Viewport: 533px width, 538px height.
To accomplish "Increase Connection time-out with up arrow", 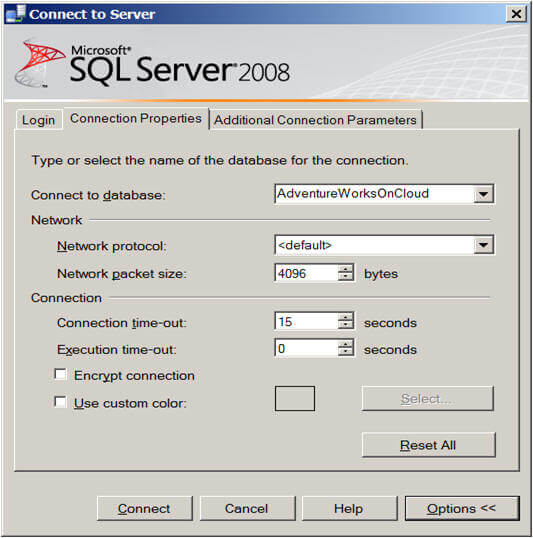I will coord(345,317).
